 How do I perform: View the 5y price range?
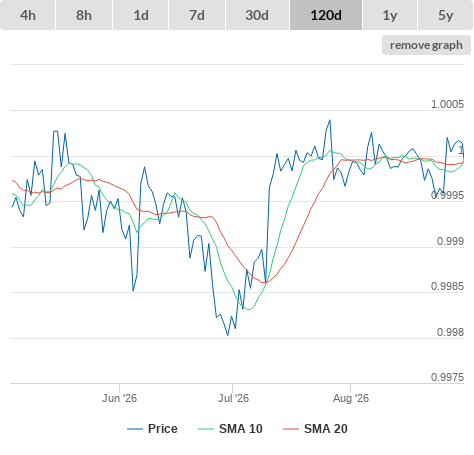[x=445, y=15]
